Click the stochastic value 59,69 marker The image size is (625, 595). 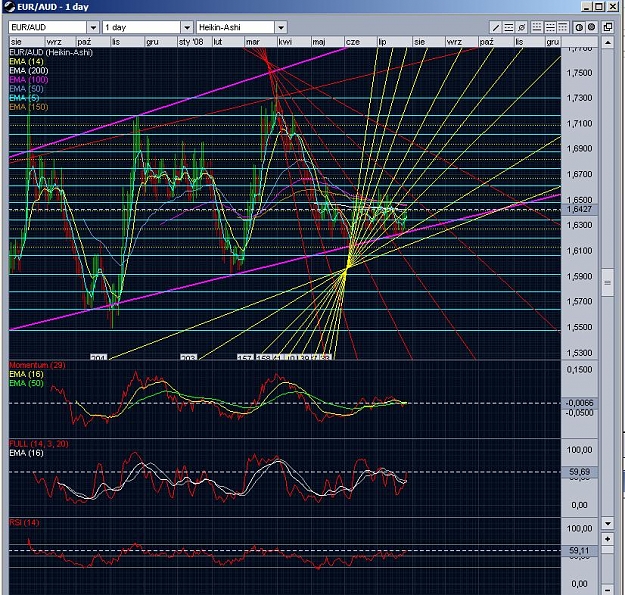pyautogui.click(x=580, y=472)
